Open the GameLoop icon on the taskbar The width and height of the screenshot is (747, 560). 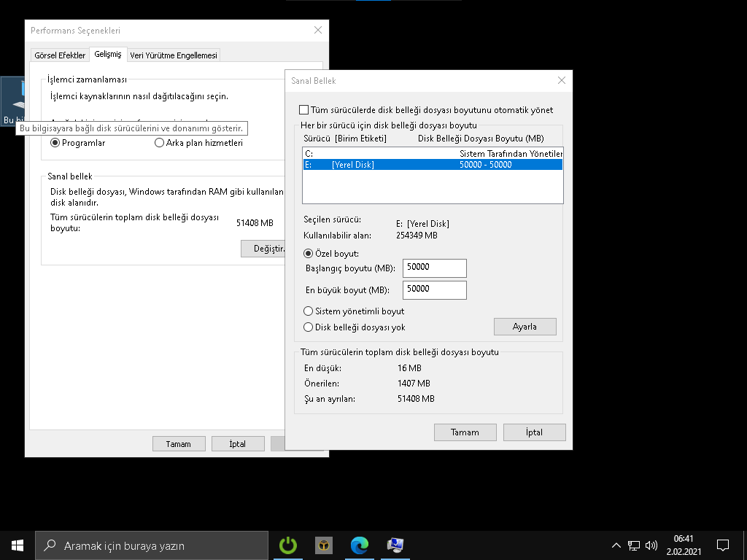coord(323,545)
